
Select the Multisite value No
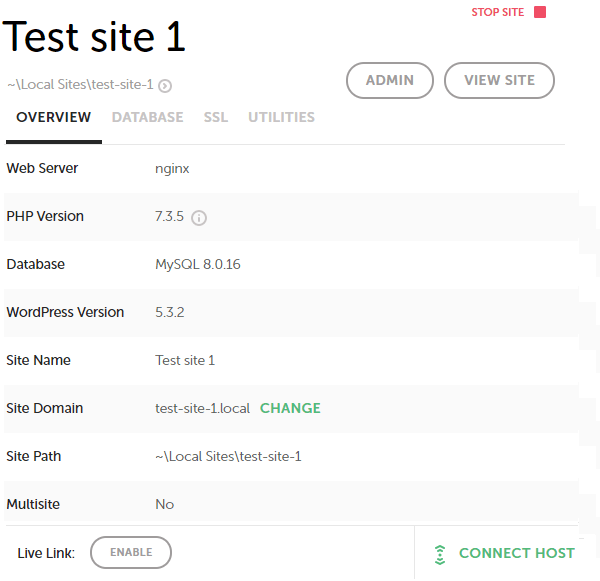pyautogui.click(x=165, y=504)
